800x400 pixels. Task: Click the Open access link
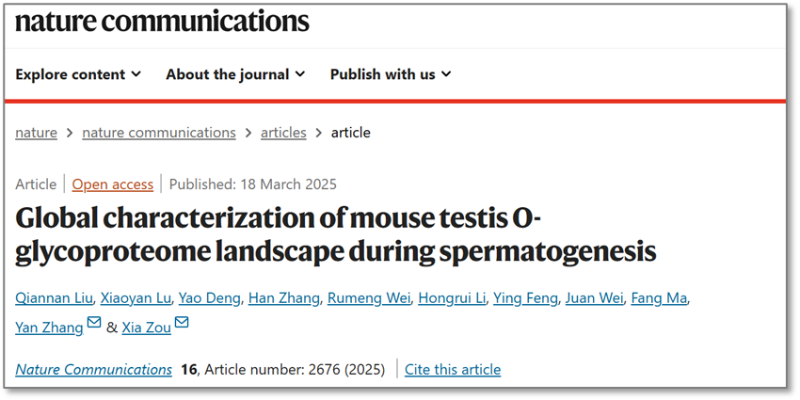113,184
